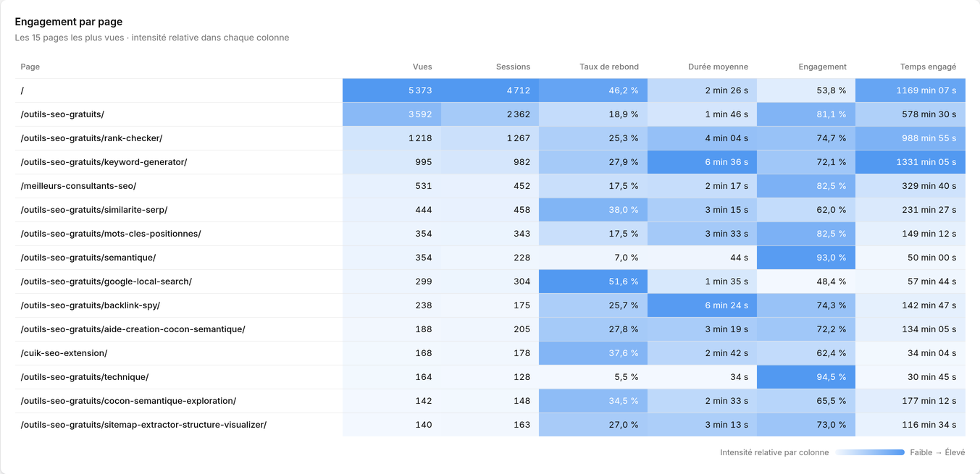Click the 1169 min 07 s cell
This screenshot has height=474, width=980.
click(910, 90)
